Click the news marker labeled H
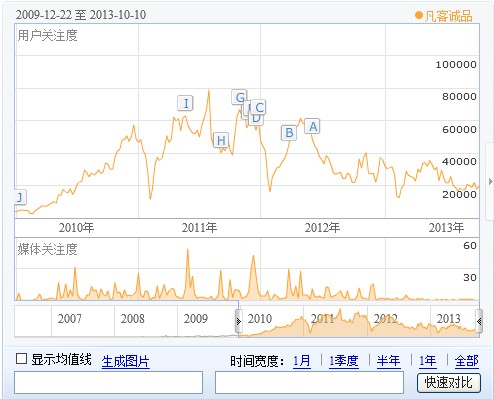494x399 pixels. pos(221,140)
